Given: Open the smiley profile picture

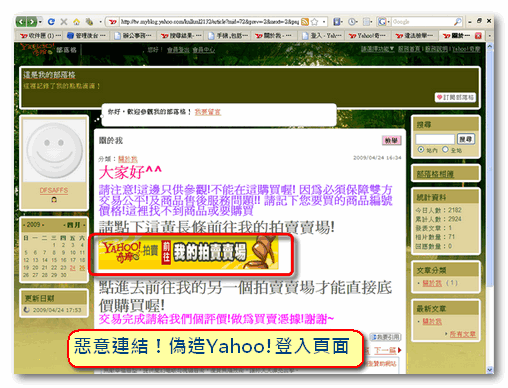Looking at the screenshot, I should tap(54, 151).
